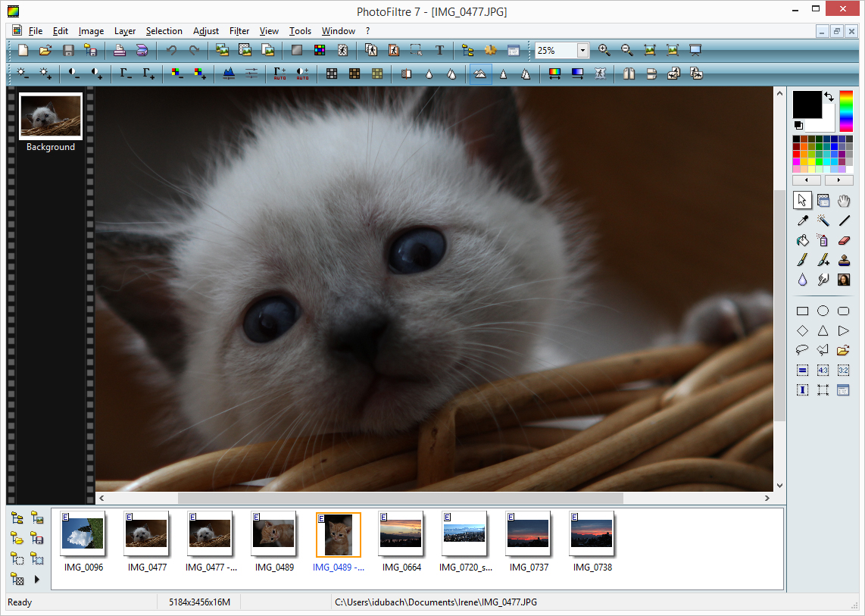Open the histogram levels icon
865x616 pixels.
(229, 73)
